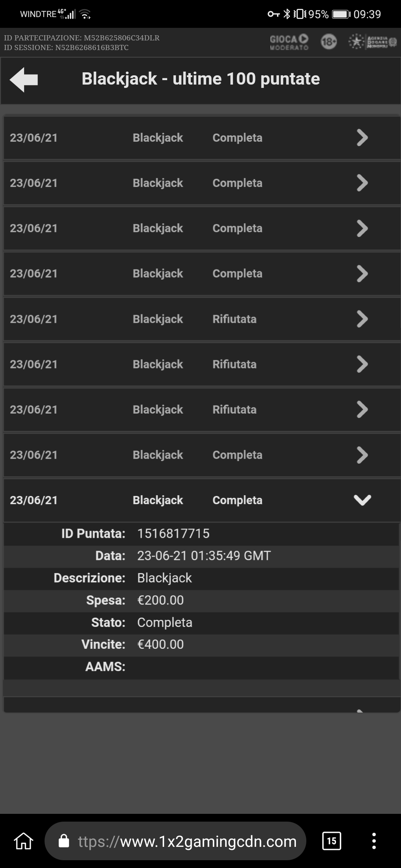Collapse the expanded Blackjack bet details
401x868 pixels.
pos(362,500)
